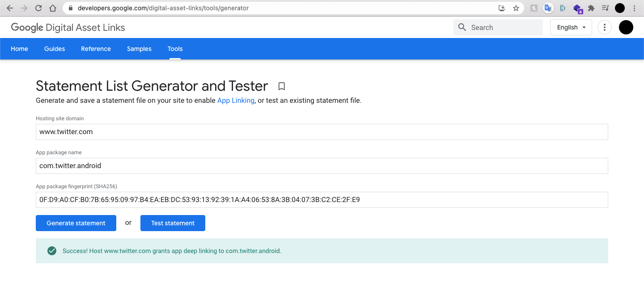
Task: Click the Generate statement button
Action: (x=76, y=223)
